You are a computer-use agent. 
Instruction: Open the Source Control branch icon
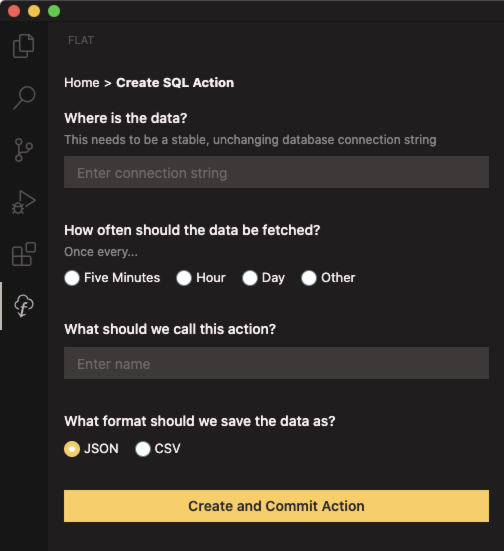click(x=24, y=150)
